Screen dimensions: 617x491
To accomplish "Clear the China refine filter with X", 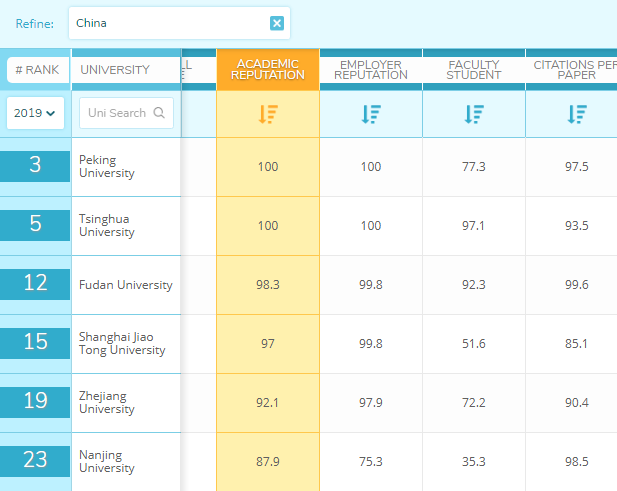I will tap(277, 23).
